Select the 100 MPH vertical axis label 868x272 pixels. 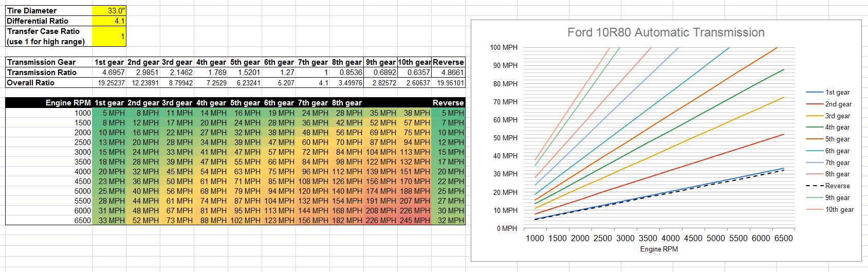coord(504,47)
